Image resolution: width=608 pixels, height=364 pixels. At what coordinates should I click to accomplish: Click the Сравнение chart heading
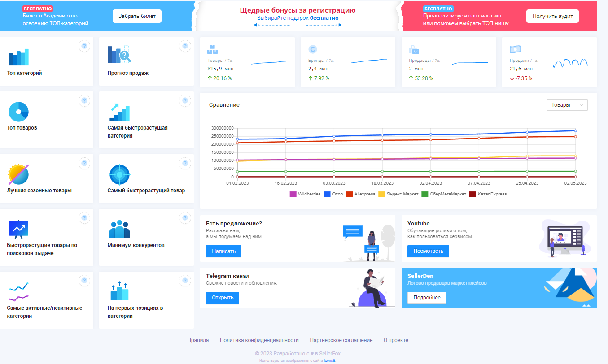224,105
